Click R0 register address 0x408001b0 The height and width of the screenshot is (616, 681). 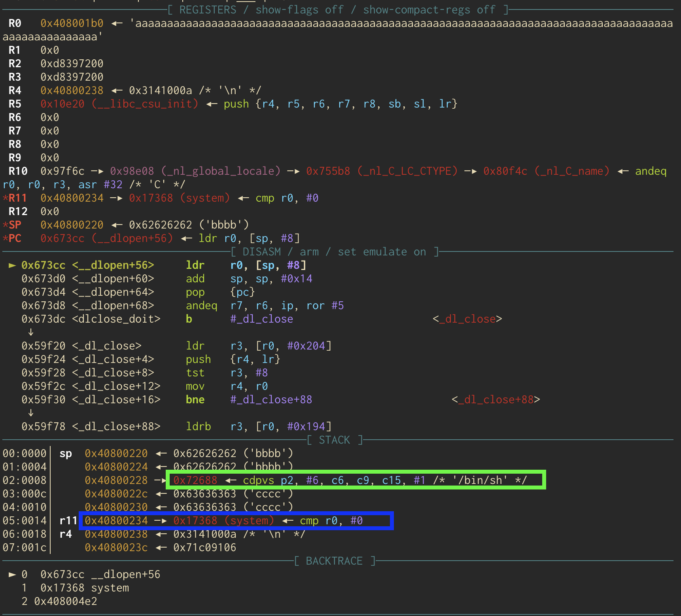(72, 23)
